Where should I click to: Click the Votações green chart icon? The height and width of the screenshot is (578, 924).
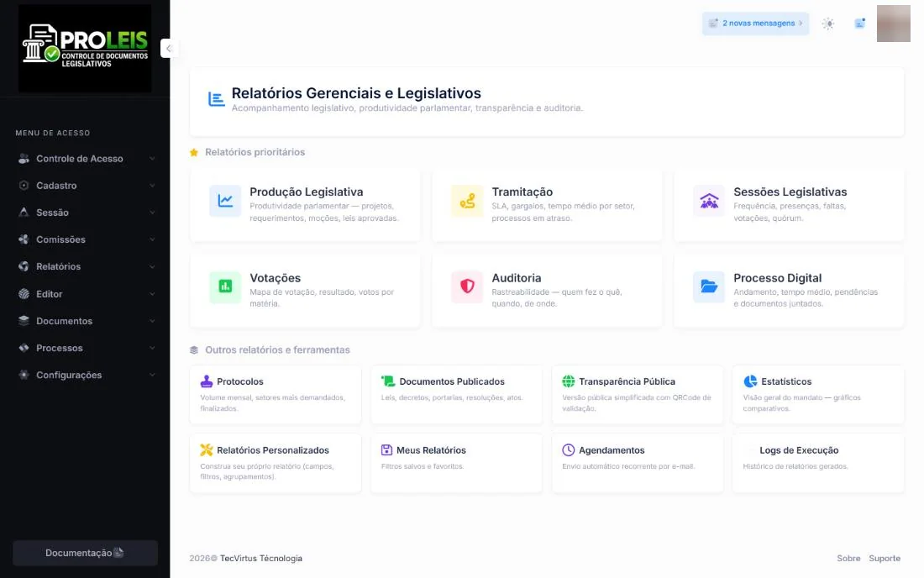tap(225, 287)
